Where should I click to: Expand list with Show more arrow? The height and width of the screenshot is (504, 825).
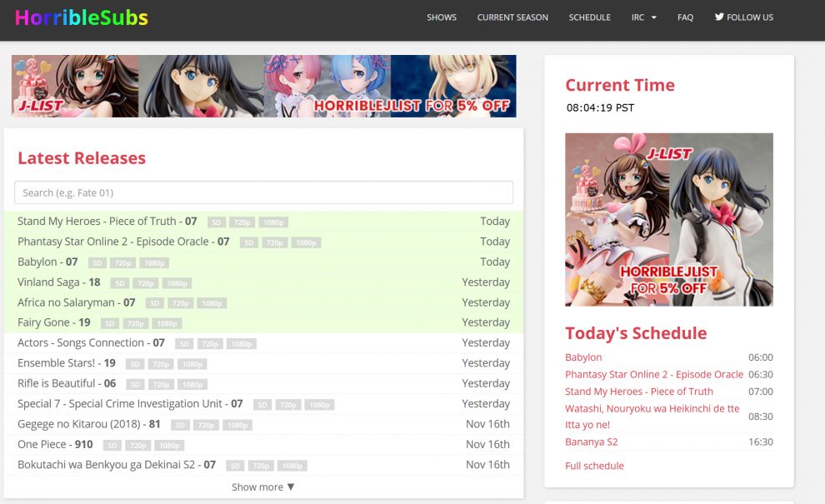[x=262, y=487]
